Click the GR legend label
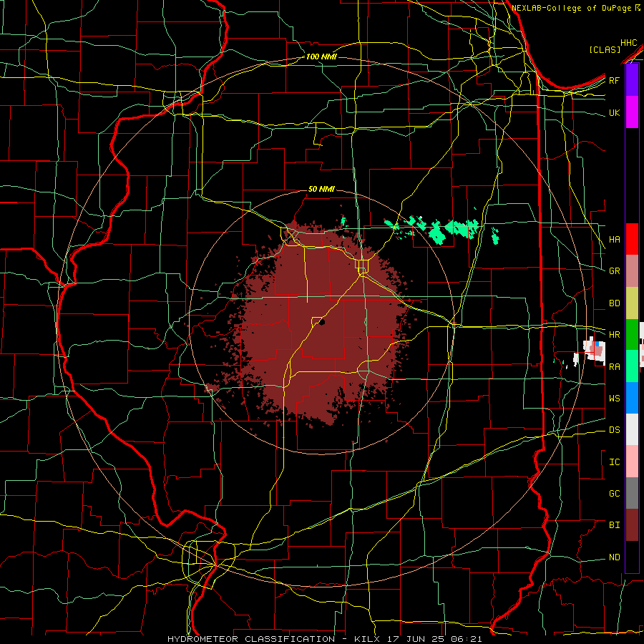The width and height of the screenshot is (644, 644). pyautogui.click(x=614, y=271)
